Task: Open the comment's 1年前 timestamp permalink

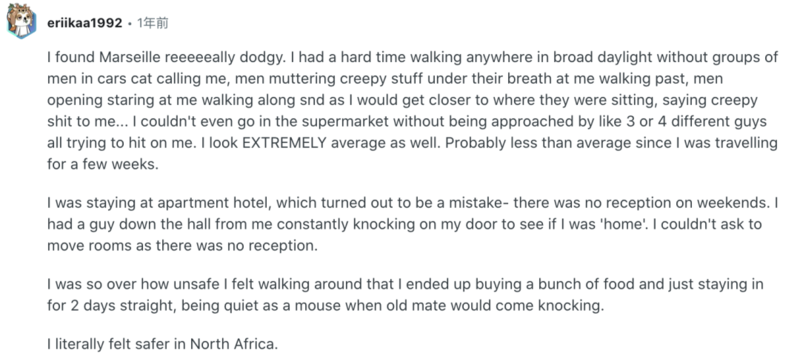Action: tap(153, 23)
